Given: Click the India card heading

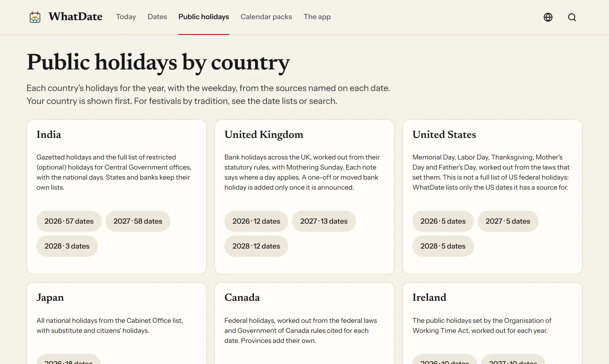Looking at the screenshot, I should pyautogui.click(x=49, y=134).
